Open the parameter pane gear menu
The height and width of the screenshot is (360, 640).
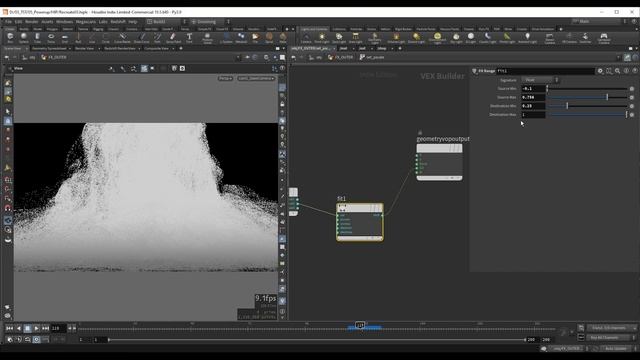[x=600, y=71]
